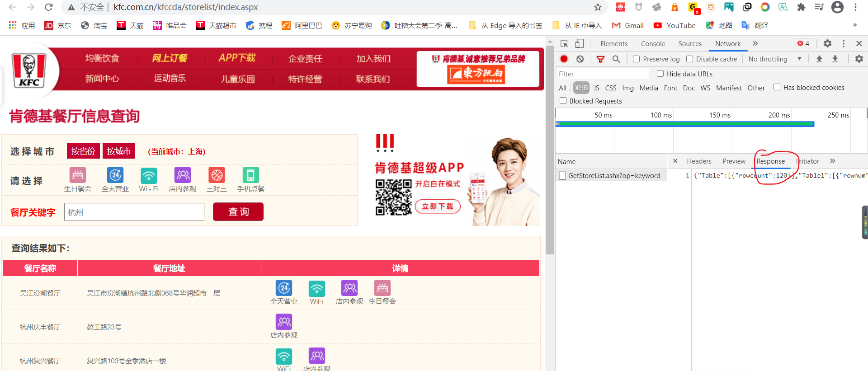Click the 查询 search button
This screenshot has width=868, height=371.
238,211
